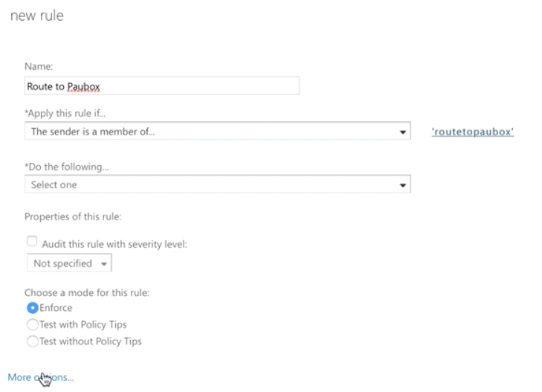Enable the audit rule severity checkbox
This screenshot has height=392, width=542.
(x=32, y=241)
